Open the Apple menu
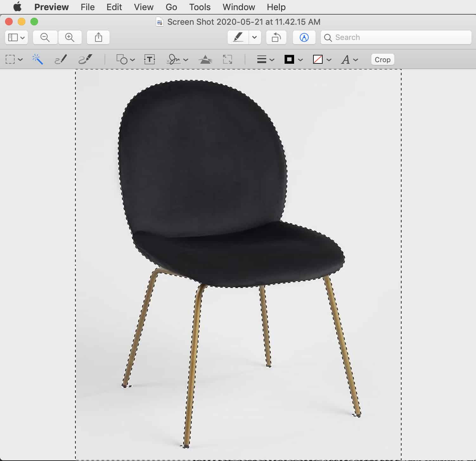The width and height of the screenshot is (476, 461). point(17,7)
